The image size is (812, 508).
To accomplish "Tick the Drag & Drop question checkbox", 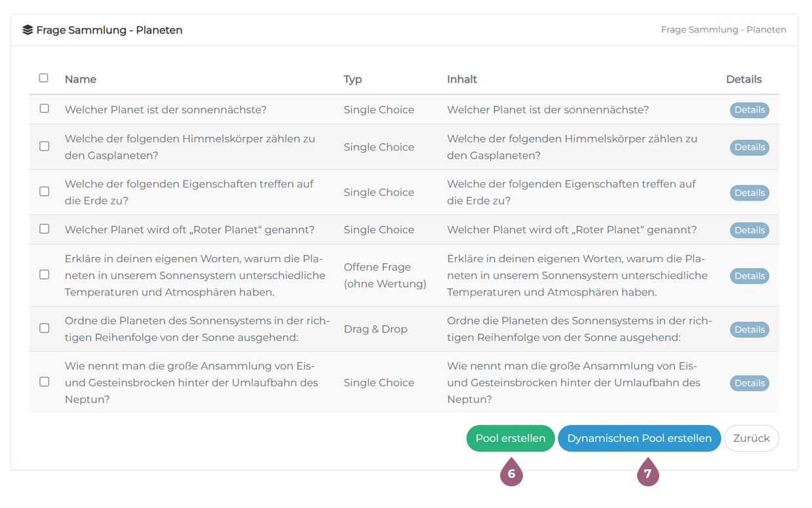I will pos(45,328).
